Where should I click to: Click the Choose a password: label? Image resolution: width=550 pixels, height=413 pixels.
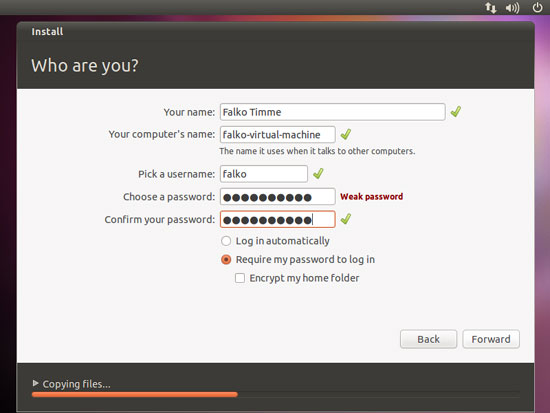[x=169, y=197]
